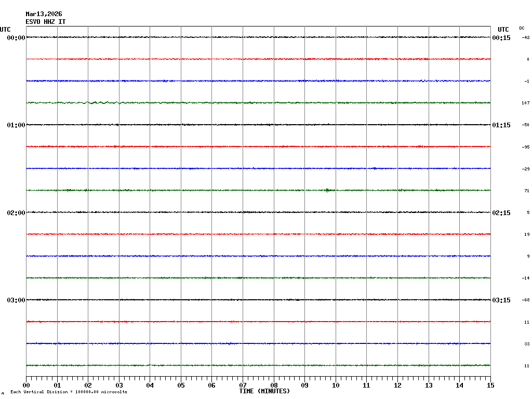Select the DC offset value 107
532x399 pixels.
tap(525, 103)
